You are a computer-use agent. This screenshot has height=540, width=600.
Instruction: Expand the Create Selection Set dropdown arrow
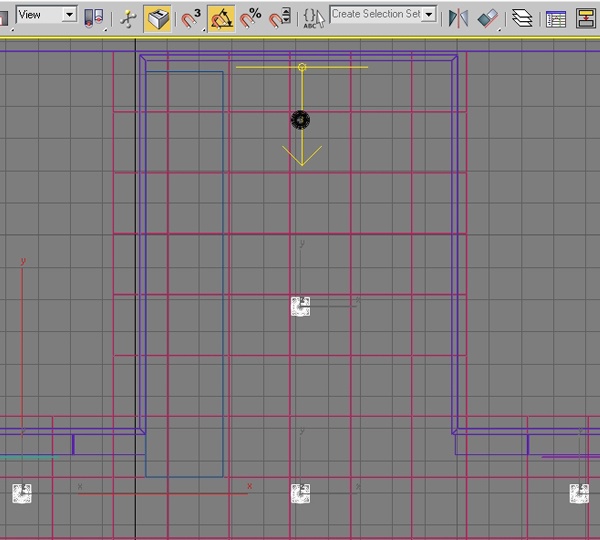point(430,15)
